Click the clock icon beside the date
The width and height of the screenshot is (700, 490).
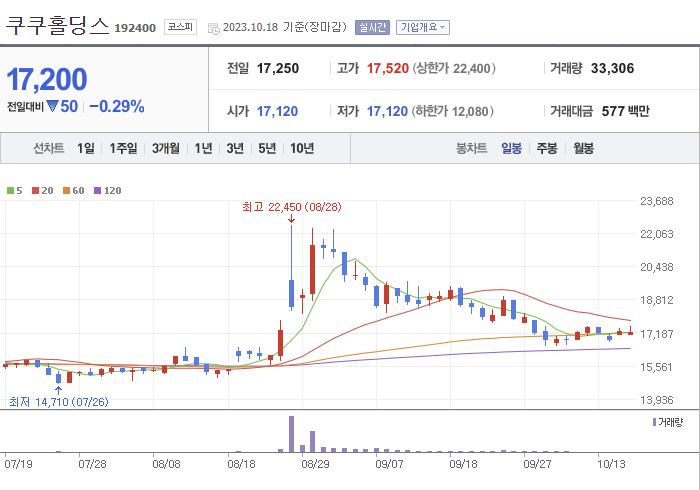pos(214,29)
